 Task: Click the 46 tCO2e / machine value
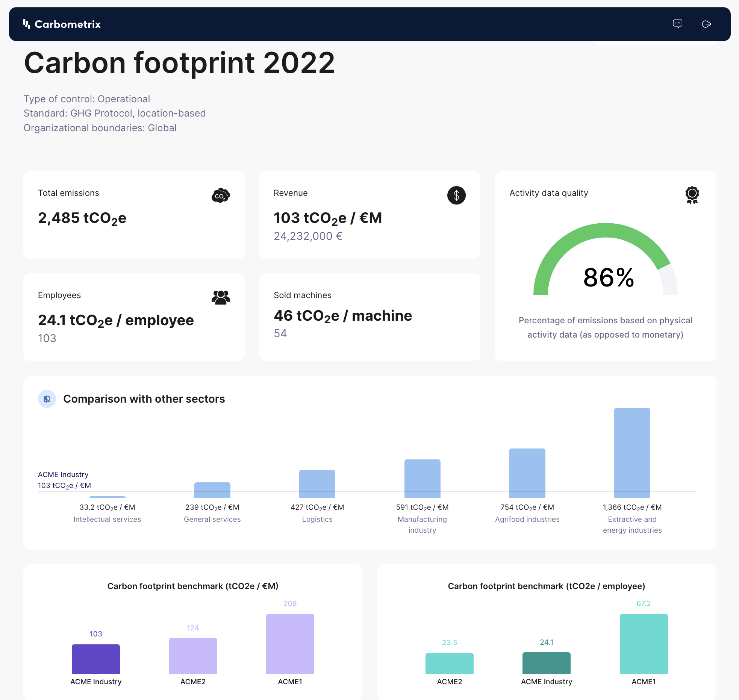click(x=343, y=316)
